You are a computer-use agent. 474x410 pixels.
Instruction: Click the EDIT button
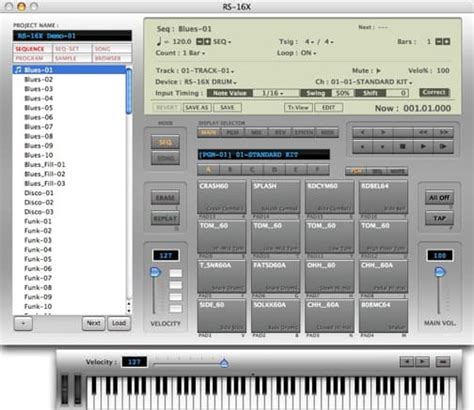(329, 108)
